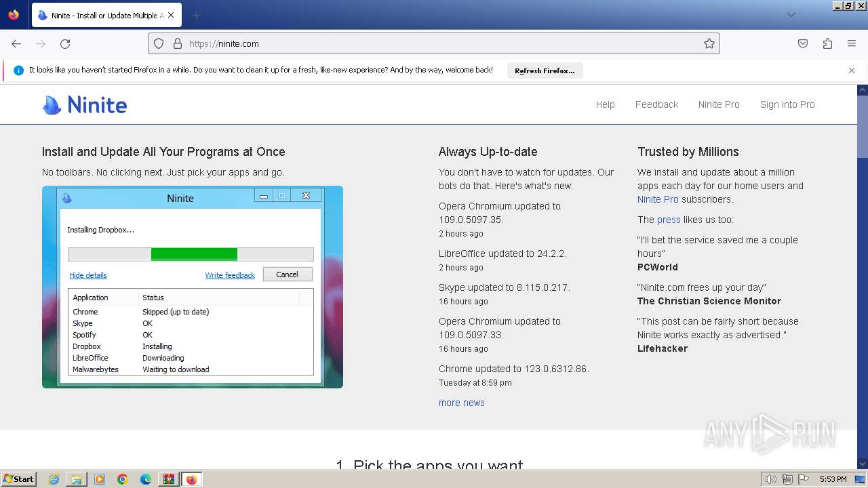
Task: Launch Microsoft Edge from the taskbar
Action: (x=146, y=479)
